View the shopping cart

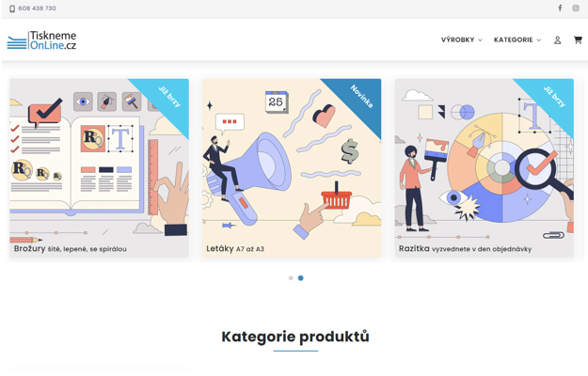(578, 39)
